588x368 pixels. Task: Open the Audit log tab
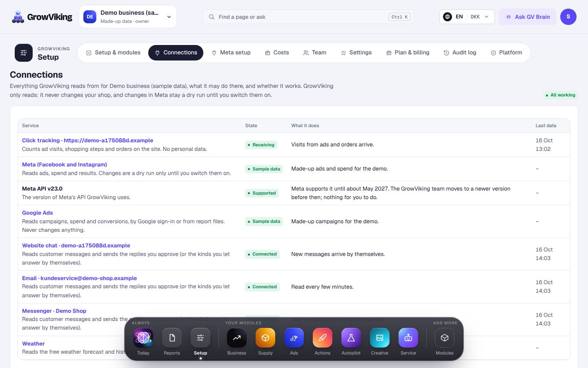coord(460,53)
